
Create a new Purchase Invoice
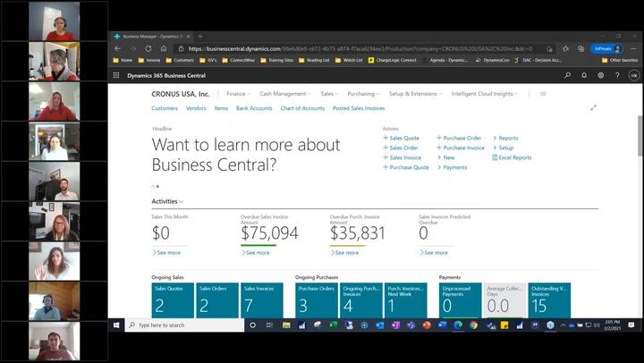tap(461, 148)
